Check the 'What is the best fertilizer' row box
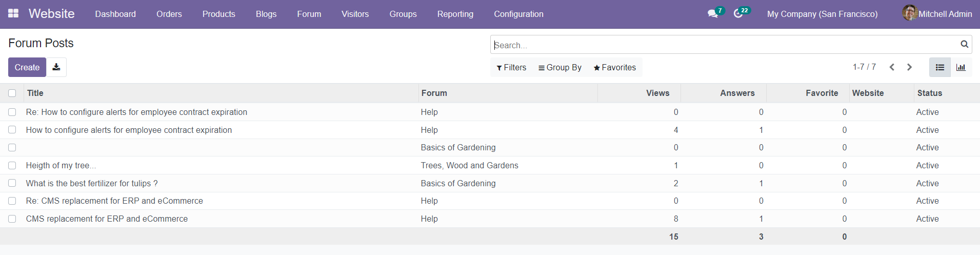Viewport: 980px width, 255px height. (12, 183)
